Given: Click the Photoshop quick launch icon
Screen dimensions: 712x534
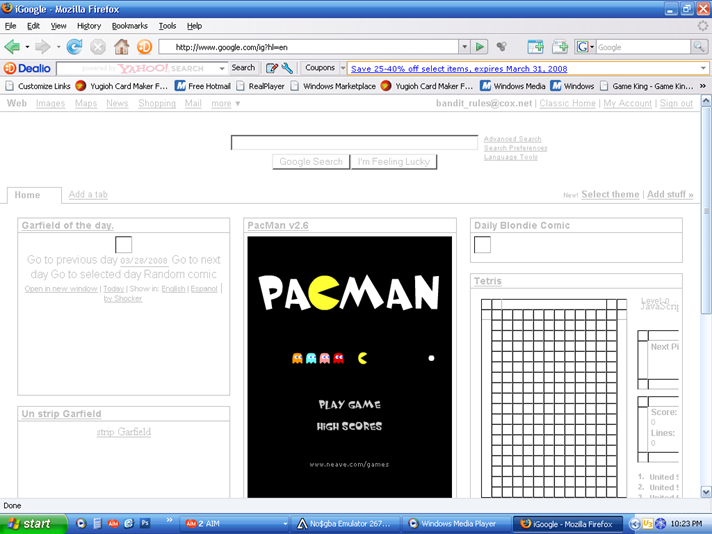Looking at the screenshot, I should pos(144,523).
